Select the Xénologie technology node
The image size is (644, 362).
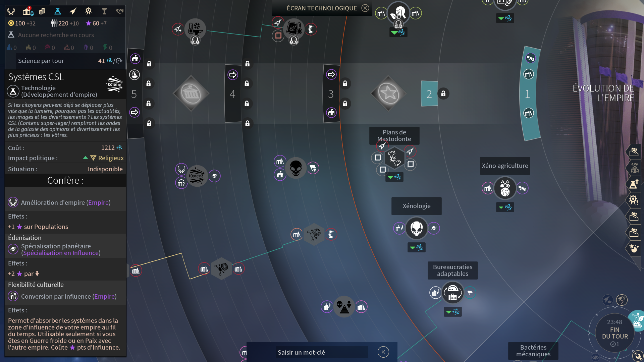(416, 228)
